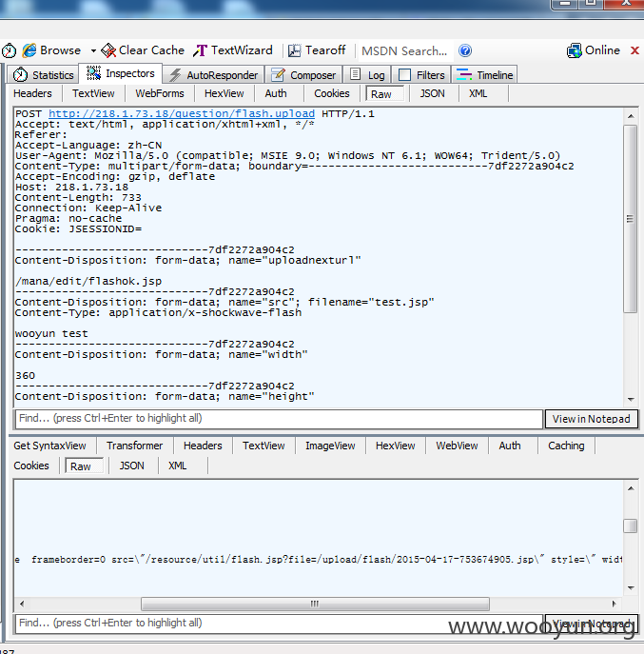
Task: Click the '/mana/edit/flashok.jsp' line
Action: click(88, 281)
